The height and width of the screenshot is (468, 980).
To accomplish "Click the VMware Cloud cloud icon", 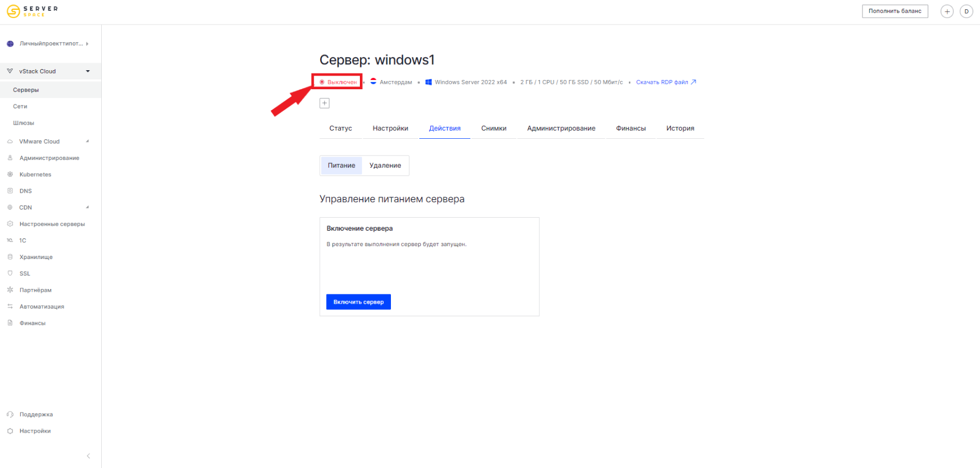I will [10, 141].
